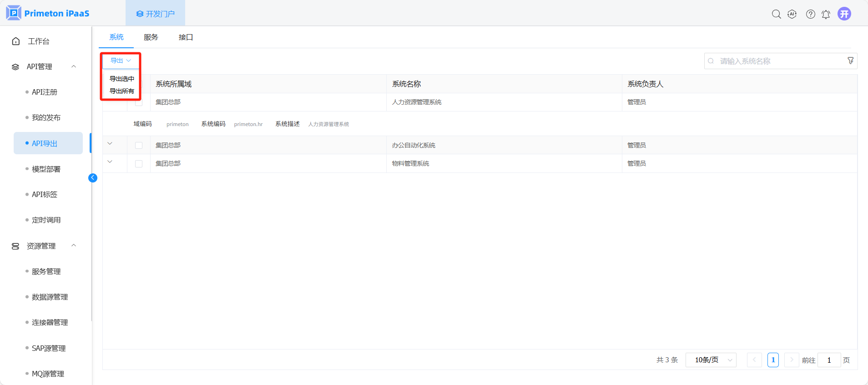
Task: Go to 工作台 in the sidebar
Action: [39, 41]
